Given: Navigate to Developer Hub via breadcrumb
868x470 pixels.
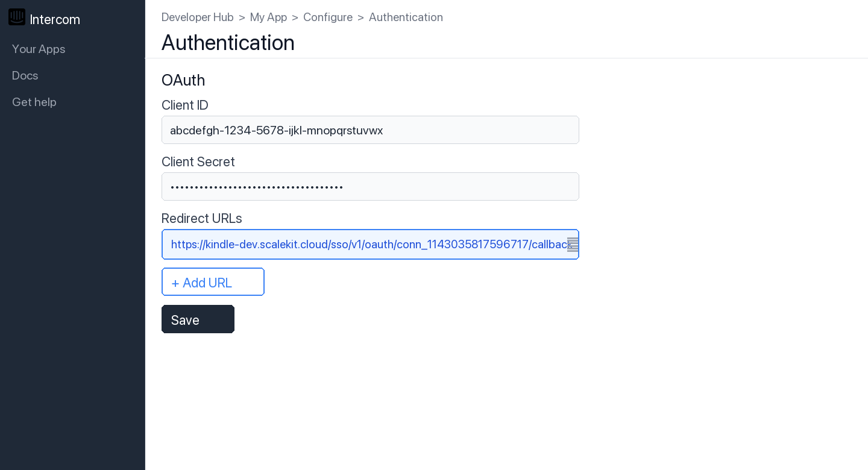Looking at the screenshot, I should coord(197,17).
